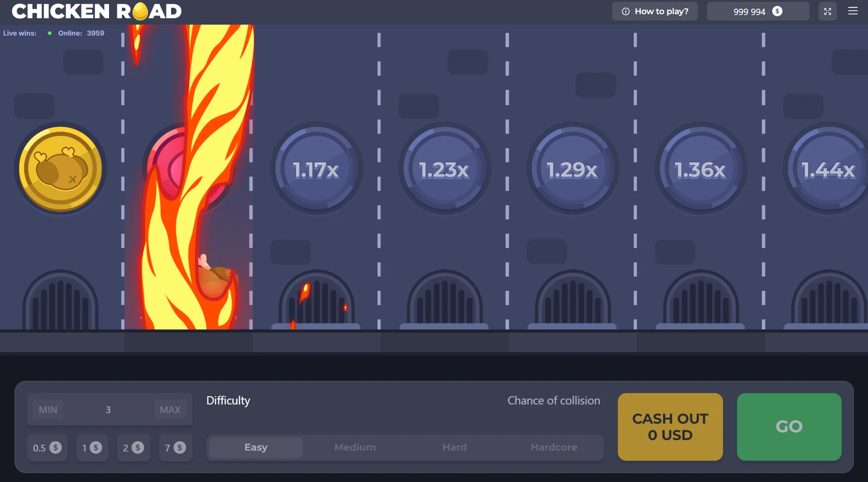Hit the green GO button

click(789, 427)
